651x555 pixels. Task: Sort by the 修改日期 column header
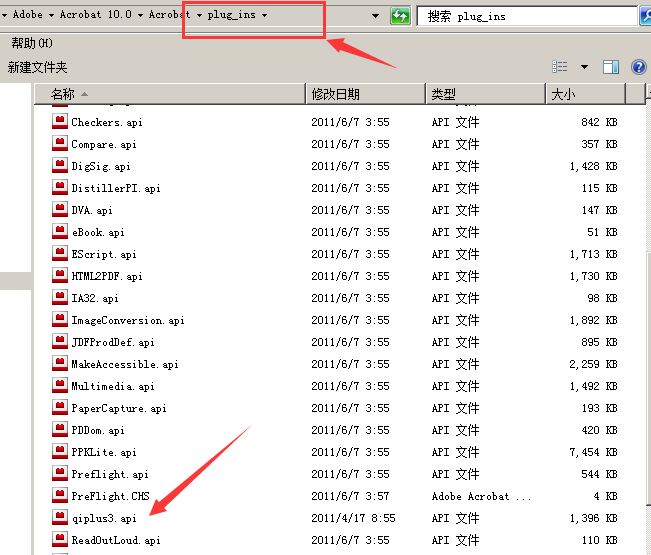366,94
